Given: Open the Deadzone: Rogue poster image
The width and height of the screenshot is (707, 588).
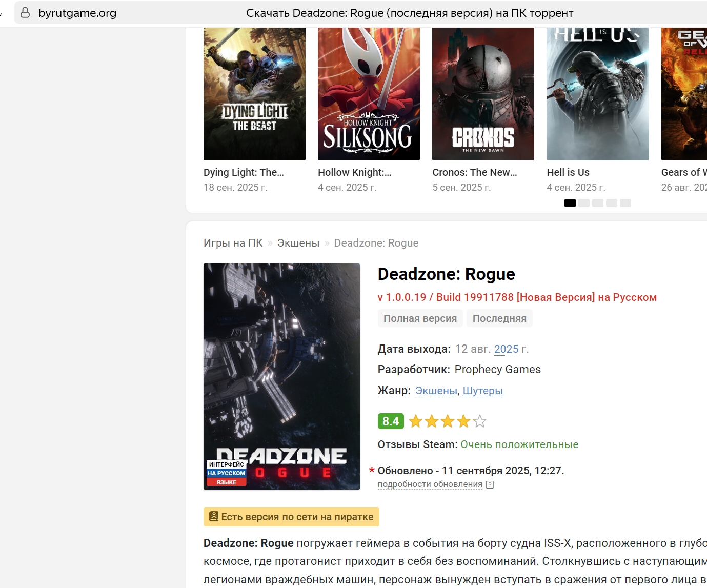Looking at the screenshot, I should tap(281, 376).
